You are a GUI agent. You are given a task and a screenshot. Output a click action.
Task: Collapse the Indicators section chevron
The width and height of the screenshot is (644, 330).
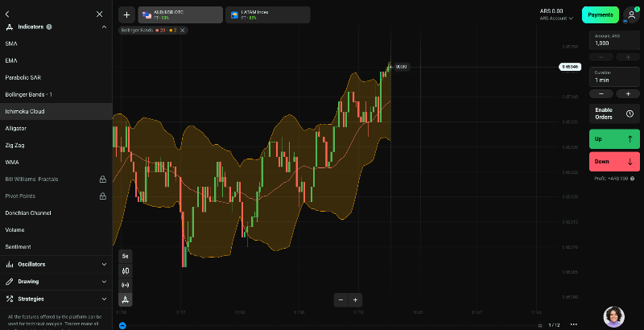click(x=104, y=27)
